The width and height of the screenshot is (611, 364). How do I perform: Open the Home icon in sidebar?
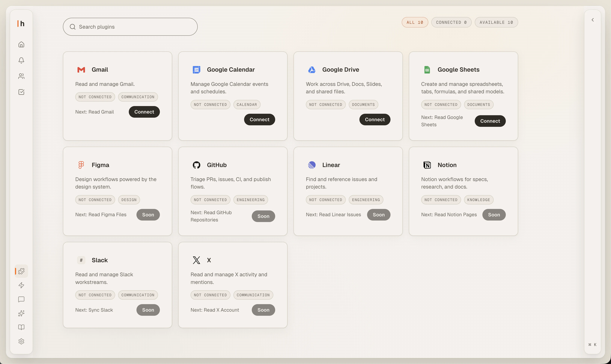click(21, 44)
